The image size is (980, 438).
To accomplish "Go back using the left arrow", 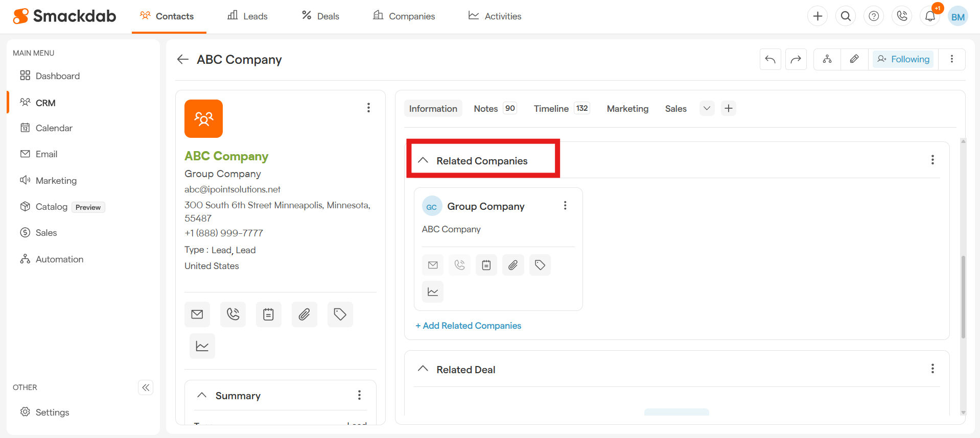I will 183,60.
